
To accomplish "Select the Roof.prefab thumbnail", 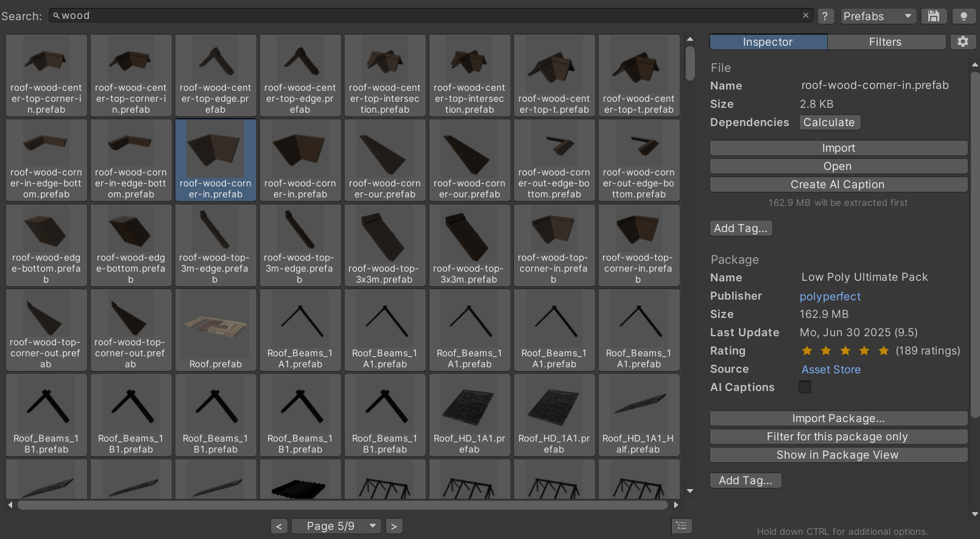I will pos(216,330).
